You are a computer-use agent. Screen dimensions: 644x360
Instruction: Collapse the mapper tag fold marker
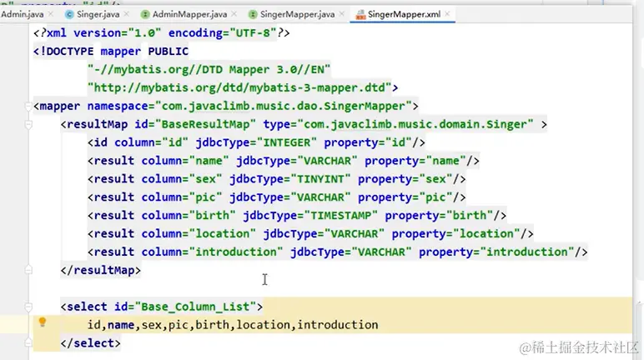[x=28, y=107]
